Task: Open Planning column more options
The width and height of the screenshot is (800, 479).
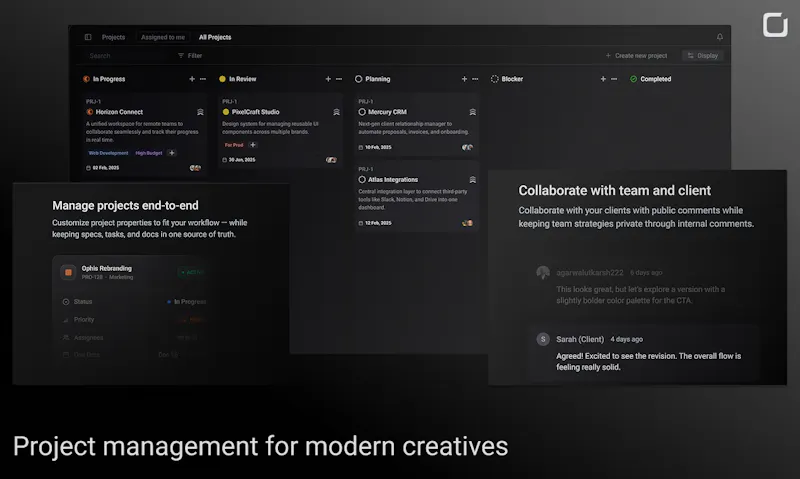Action: coord(475,79)
